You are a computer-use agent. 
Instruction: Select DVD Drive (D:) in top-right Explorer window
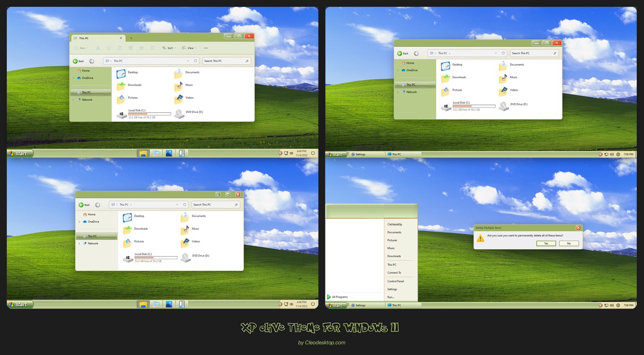tap(513, 106)
